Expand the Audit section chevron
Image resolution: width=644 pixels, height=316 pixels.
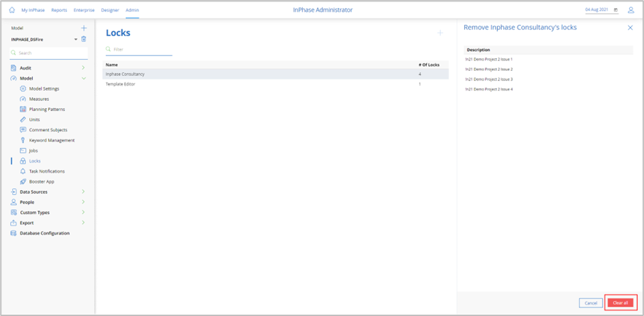[83, 68]
